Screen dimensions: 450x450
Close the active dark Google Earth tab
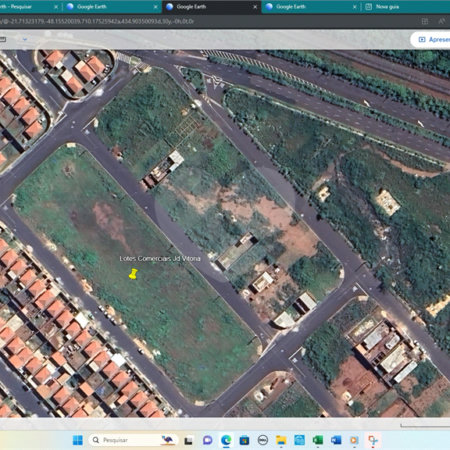(255, 7)
